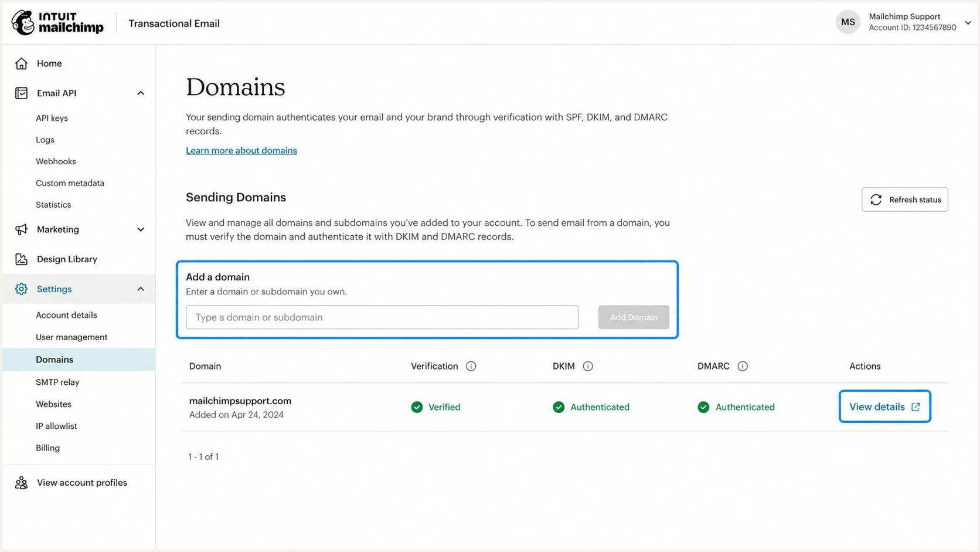Click the Refresh status button
The image size is (980, 552).
click(904, 200)
